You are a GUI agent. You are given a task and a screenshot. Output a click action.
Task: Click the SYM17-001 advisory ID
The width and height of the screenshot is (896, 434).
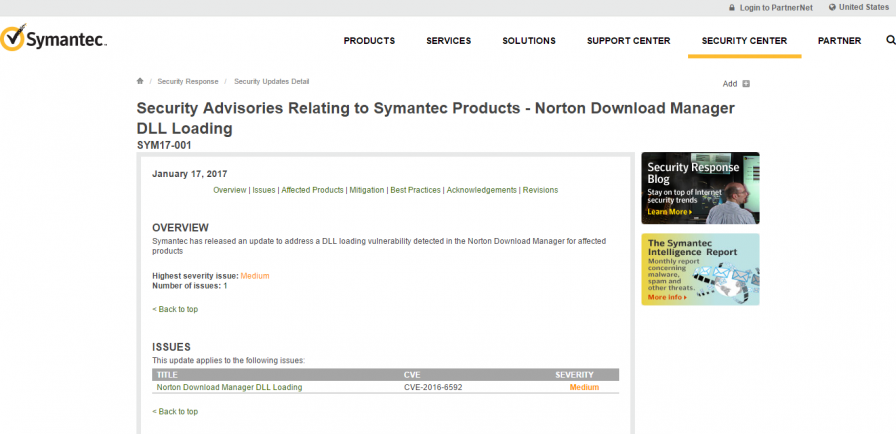pyautogui.click(x=164, y=146)
